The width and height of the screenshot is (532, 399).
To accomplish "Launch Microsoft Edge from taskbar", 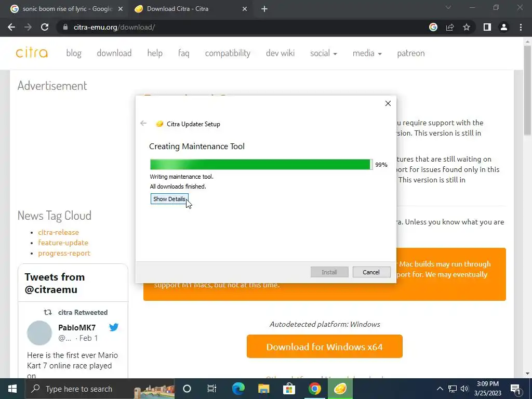I will (x=238, y=389).
